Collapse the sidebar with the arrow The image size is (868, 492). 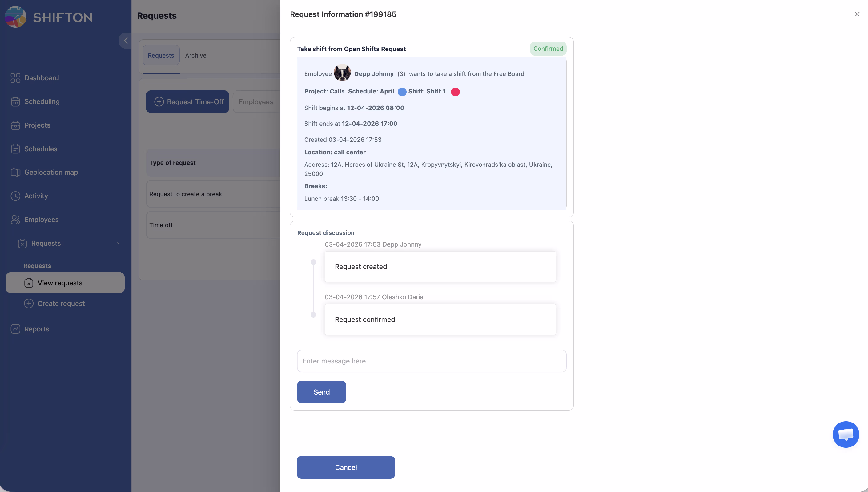point(126,41)
